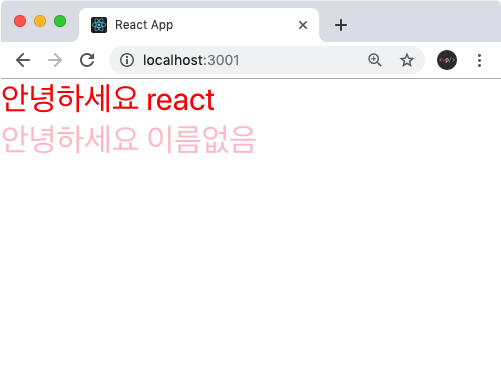This screenshot has width=501, height=376.
Task: Click the React favicon on the tab
Action: [x=99, y=25]
